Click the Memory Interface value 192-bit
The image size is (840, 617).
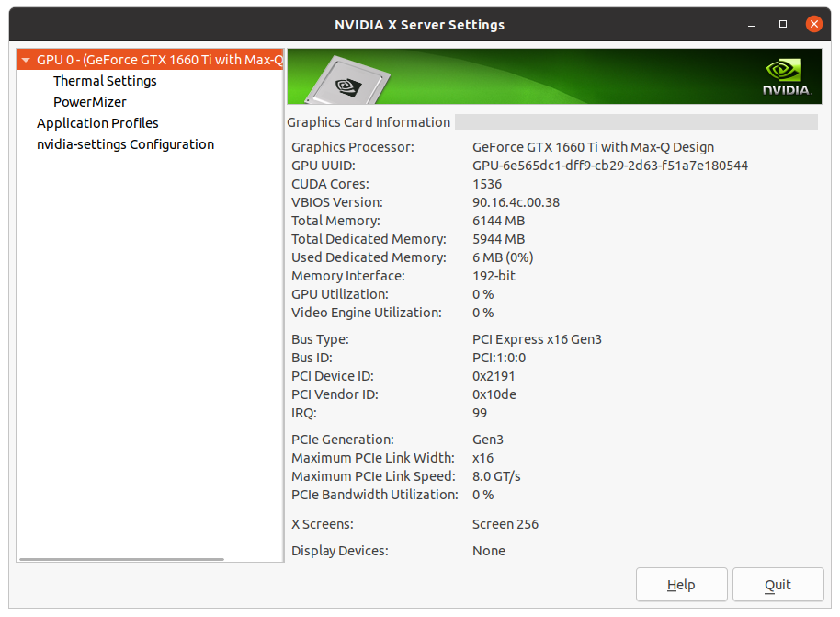tap(494, 276)
